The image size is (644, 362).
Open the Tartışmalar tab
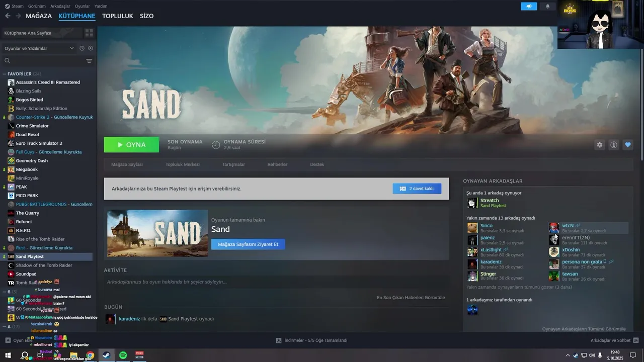pyautogui.click(x=233, y=164)
